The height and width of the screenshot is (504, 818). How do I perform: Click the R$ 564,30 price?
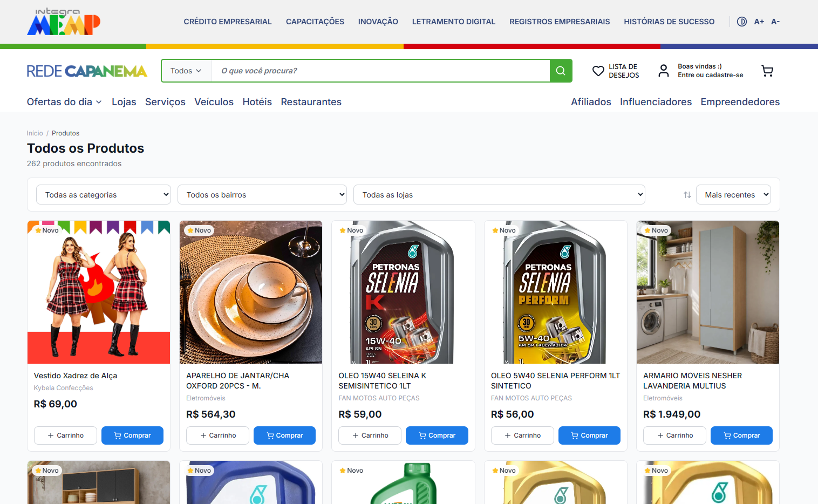click(211, 414)
